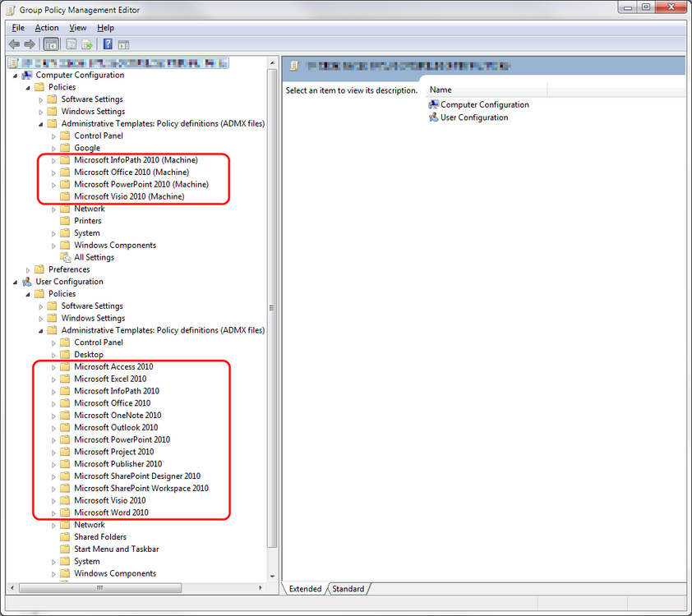
Task: Switch to the Extended tab
Action: point(305,589)
